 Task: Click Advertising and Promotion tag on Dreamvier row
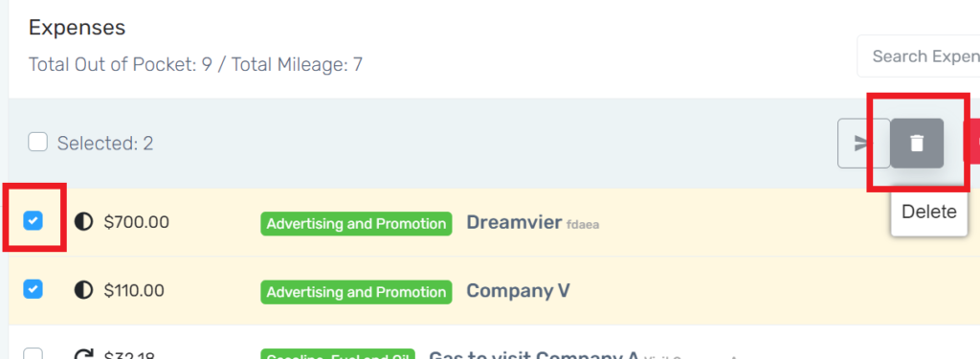[x=356, y=223]
